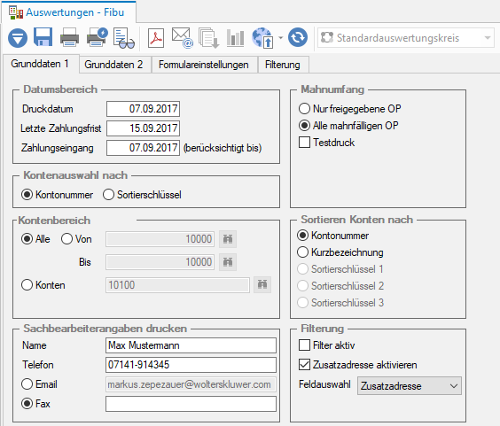Open the Filterung tab
Screen dimensions: 500x426
click(283, 64)
